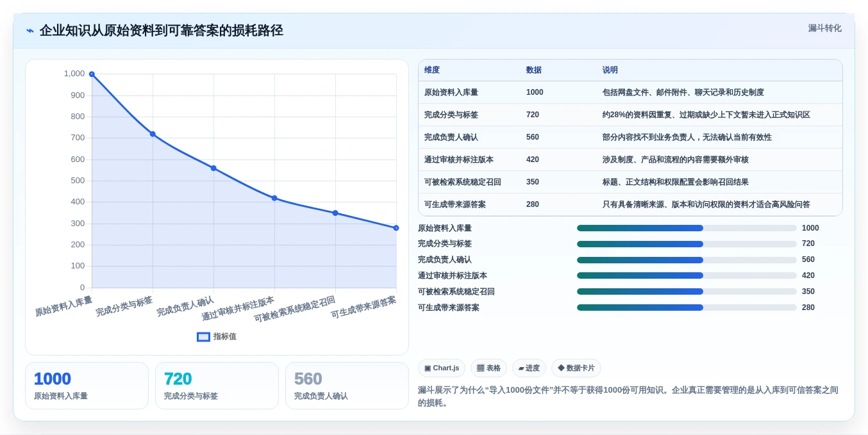This screenshot has width=868, height=435.
Task: Click table value 350 in 数据 column
Action: tap(533, 182)
